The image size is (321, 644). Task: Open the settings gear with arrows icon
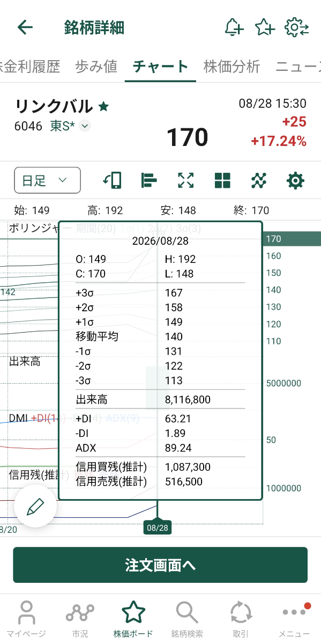click(297, 27)
